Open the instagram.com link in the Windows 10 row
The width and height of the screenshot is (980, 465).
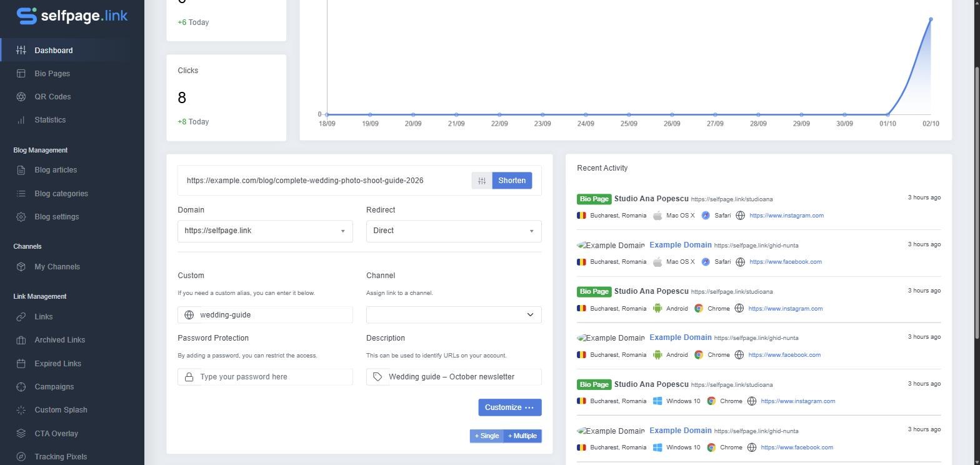[x=797, y=401]
